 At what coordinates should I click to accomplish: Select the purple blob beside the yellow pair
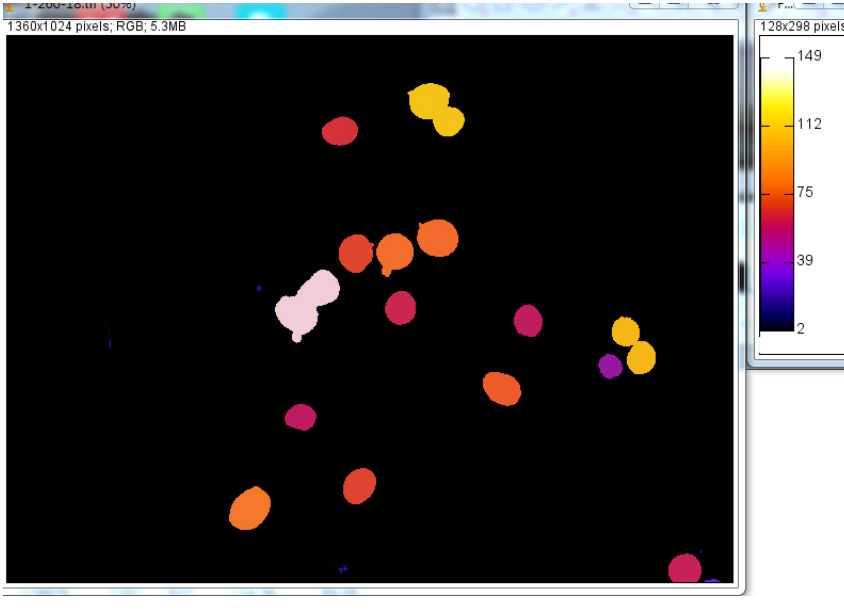[x=610, y=366]
